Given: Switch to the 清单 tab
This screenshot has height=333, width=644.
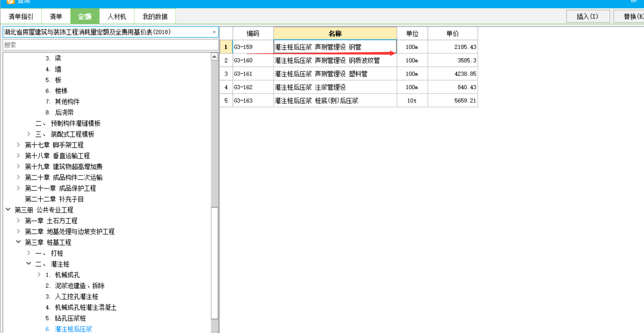Looking at the screenshot, I should [56, 16].
